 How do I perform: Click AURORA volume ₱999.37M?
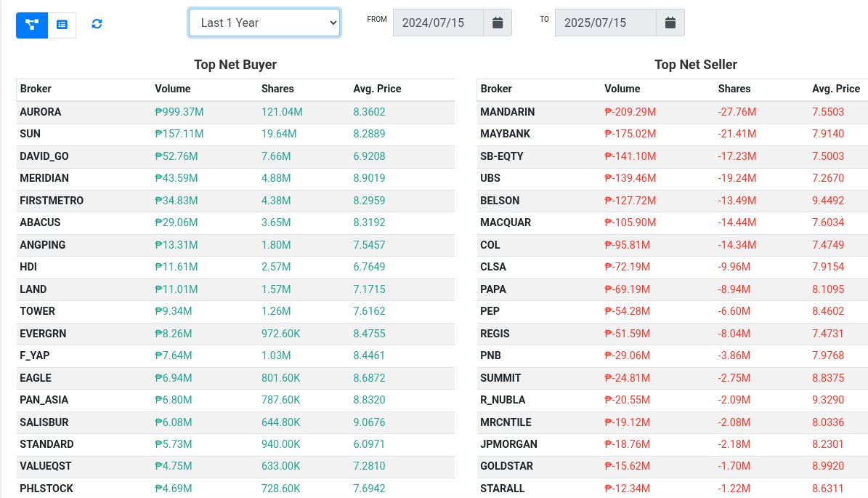pos(179,112)
